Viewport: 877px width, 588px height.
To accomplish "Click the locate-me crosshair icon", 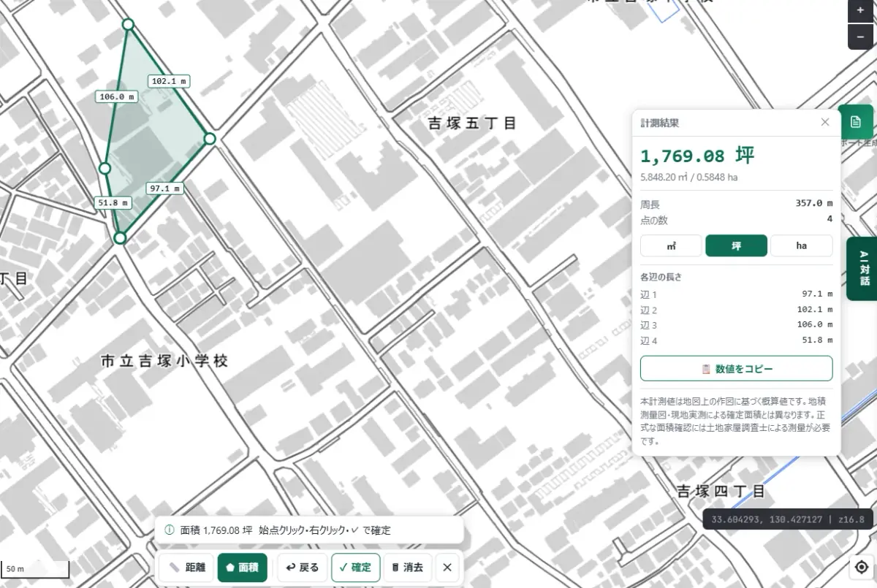I will (x=860, y=567).
